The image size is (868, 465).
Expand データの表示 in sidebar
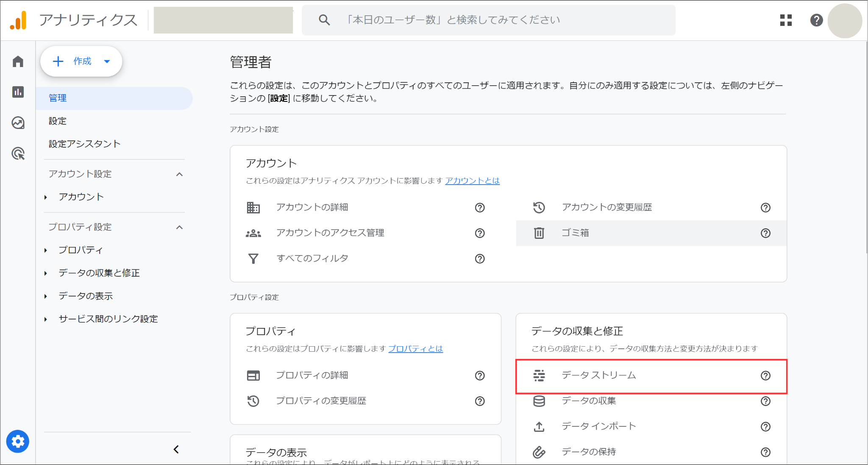(45, 296)
